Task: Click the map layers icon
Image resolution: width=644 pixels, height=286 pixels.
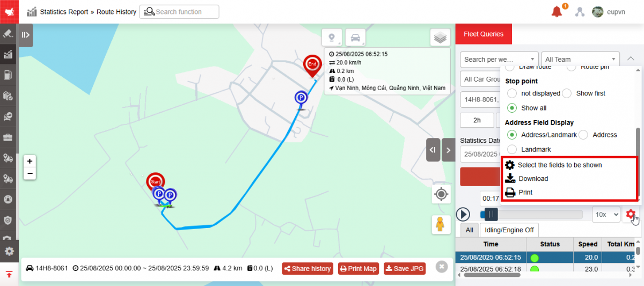Action: point(440,38)
